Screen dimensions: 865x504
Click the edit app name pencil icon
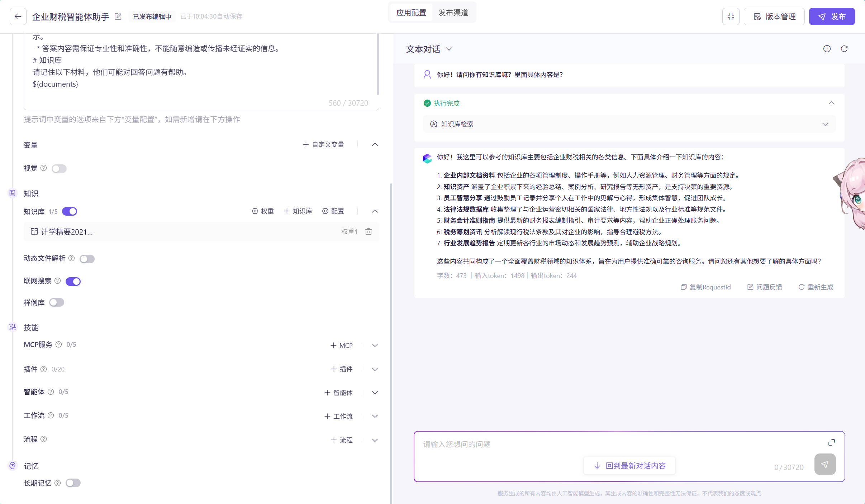[x=118, y=16]
